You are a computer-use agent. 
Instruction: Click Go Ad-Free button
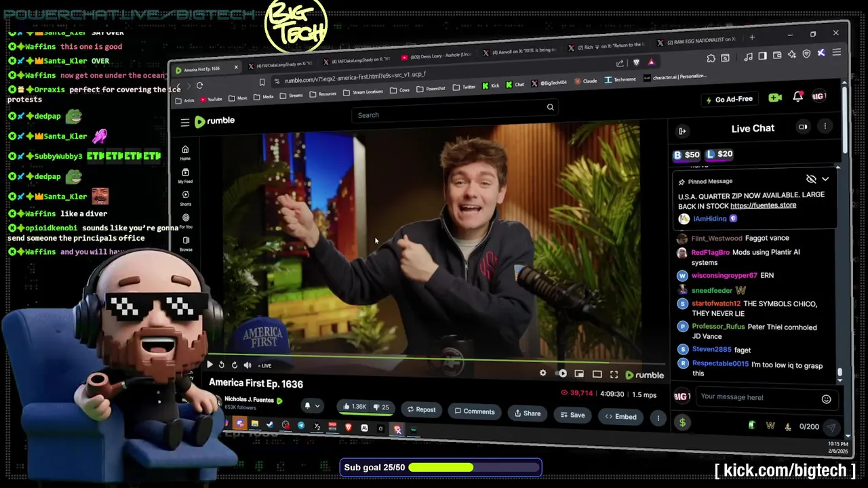click(x=730, y=99)
